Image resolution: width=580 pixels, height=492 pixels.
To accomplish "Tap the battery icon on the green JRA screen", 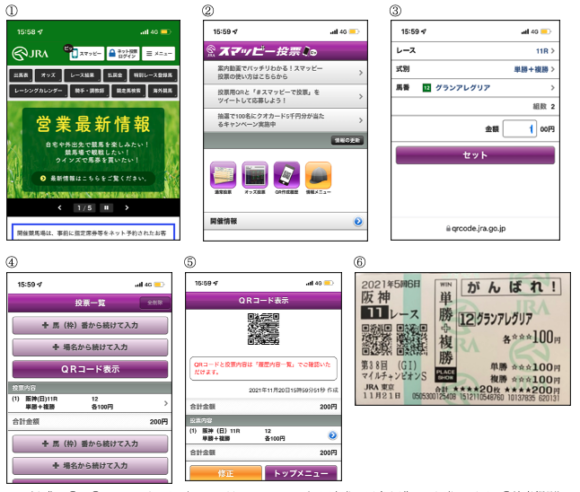I will (166, 32).
